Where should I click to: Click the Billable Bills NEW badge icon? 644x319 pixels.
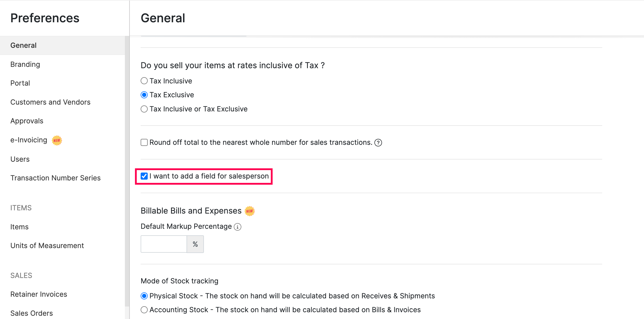tap(250, 211)
